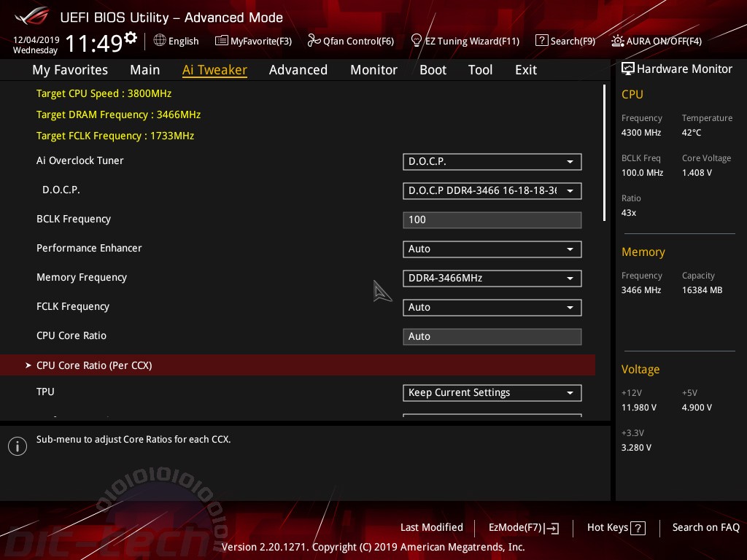The height and width of the screenshot is (560, 747).
Task: Toggle AURA ON/OFF(F4) text label
Action: point(664,41)
